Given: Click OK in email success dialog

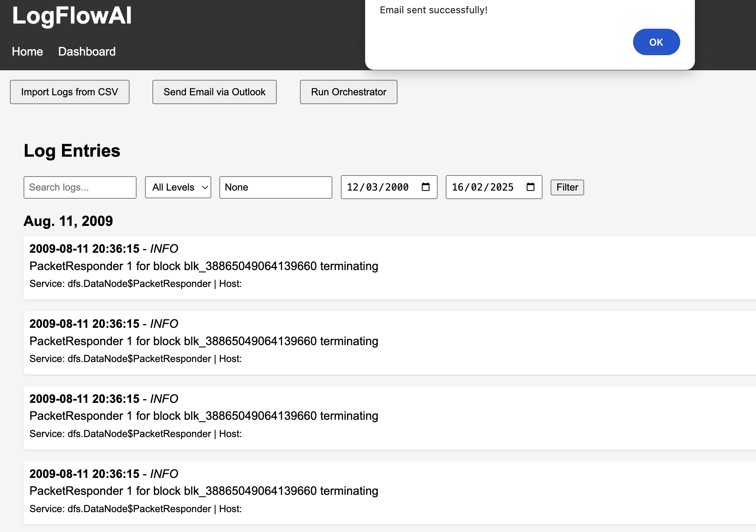Looking at the screenshot, I should (656, 42).
